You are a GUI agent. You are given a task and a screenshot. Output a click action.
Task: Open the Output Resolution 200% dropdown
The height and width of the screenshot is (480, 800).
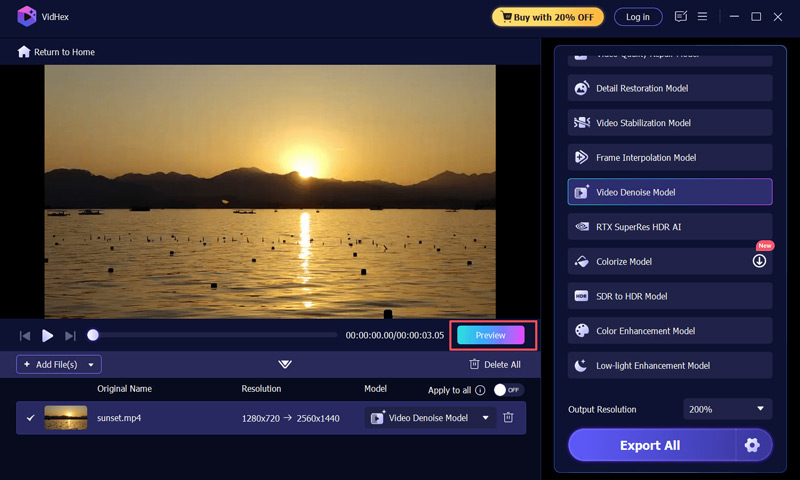727,409
